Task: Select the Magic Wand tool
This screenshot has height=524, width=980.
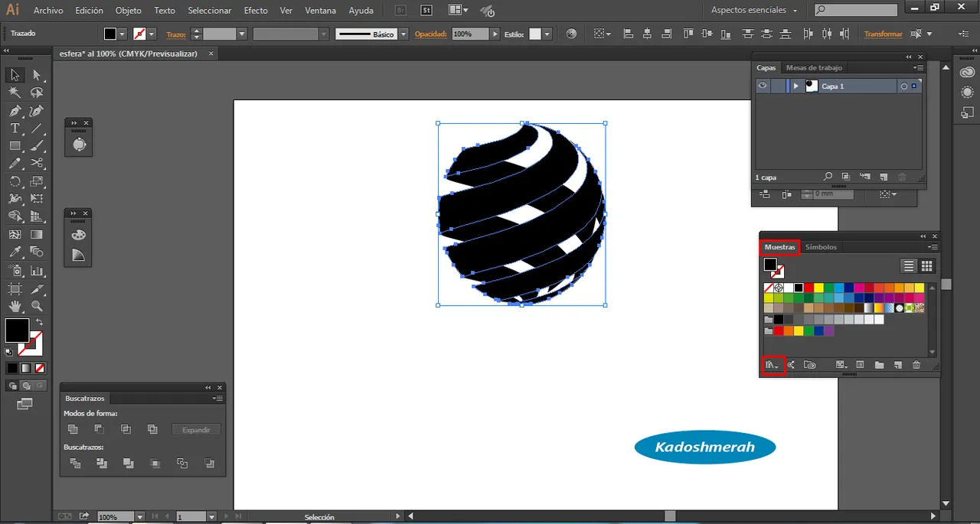Action: [15, 93]
